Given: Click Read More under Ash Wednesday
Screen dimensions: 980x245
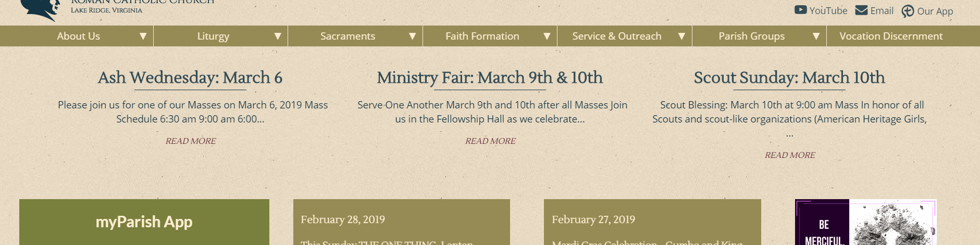Looking at the screenshot, I should click(x=191, y=141).
